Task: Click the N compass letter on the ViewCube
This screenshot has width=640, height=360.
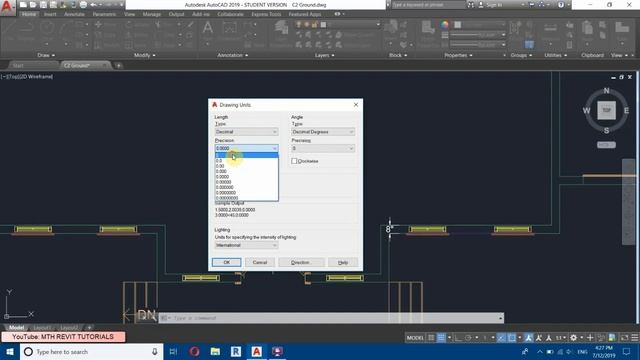Action: 607,91
